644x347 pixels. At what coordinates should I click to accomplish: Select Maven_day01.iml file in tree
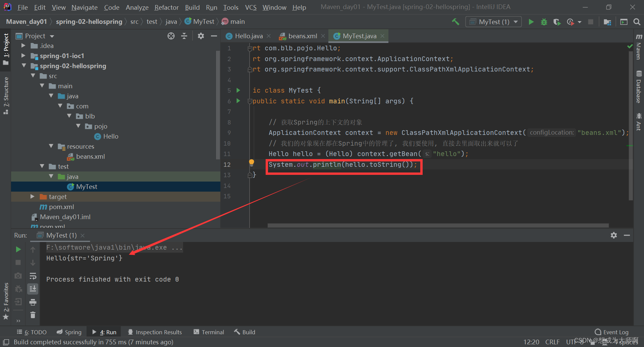point(61,217)
